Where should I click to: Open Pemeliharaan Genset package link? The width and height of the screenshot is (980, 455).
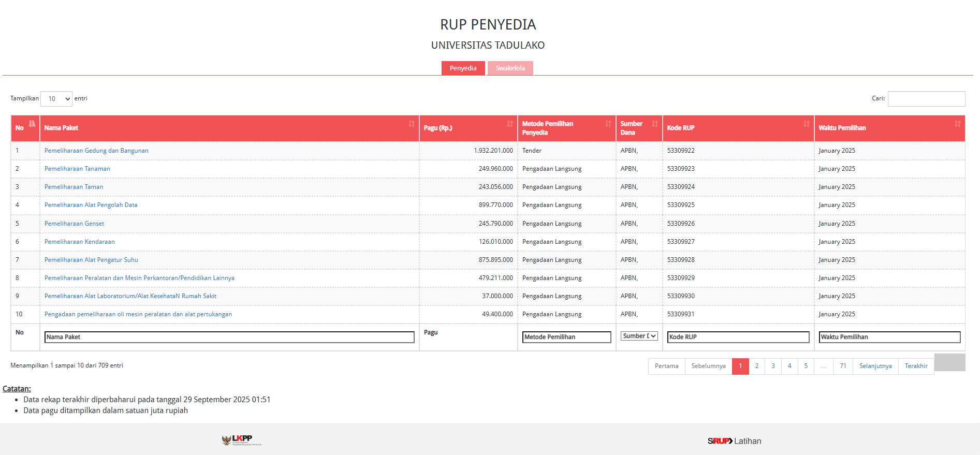75,224
